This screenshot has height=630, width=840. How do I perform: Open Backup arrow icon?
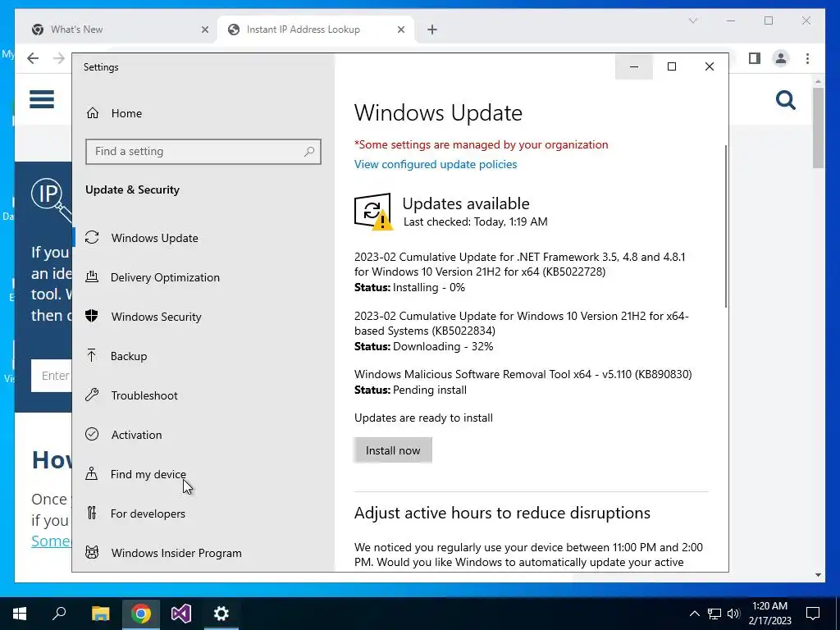(x=92, y=356)
